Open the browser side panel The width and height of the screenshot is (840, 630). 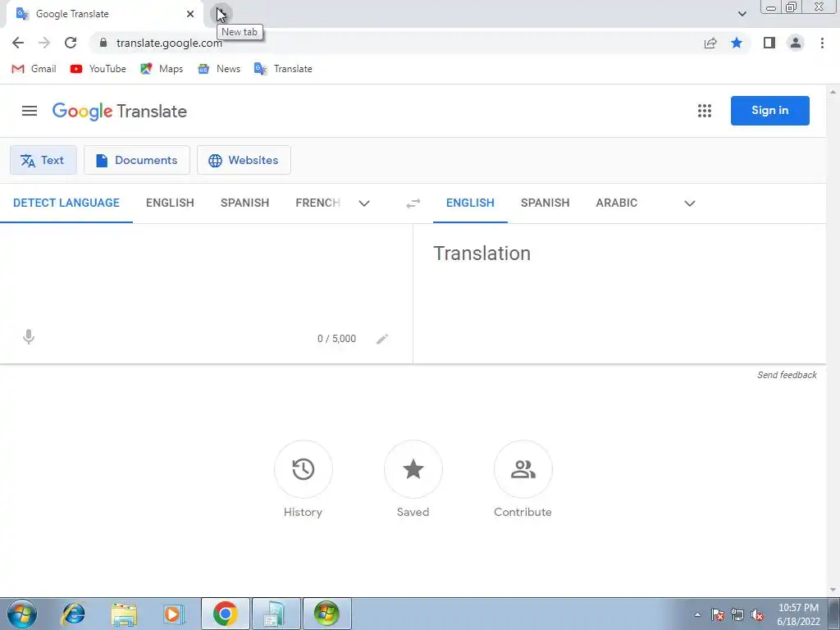click(x=769, y=43)
